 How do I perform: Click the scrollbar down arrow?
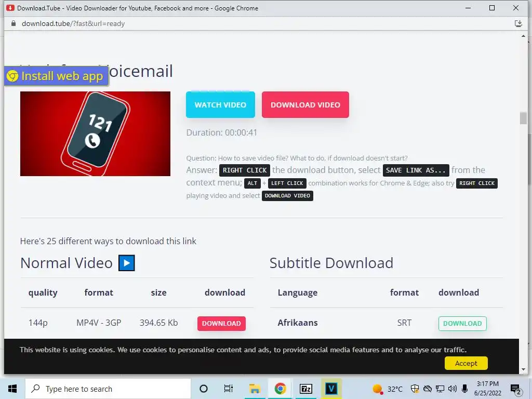point(523,369)
